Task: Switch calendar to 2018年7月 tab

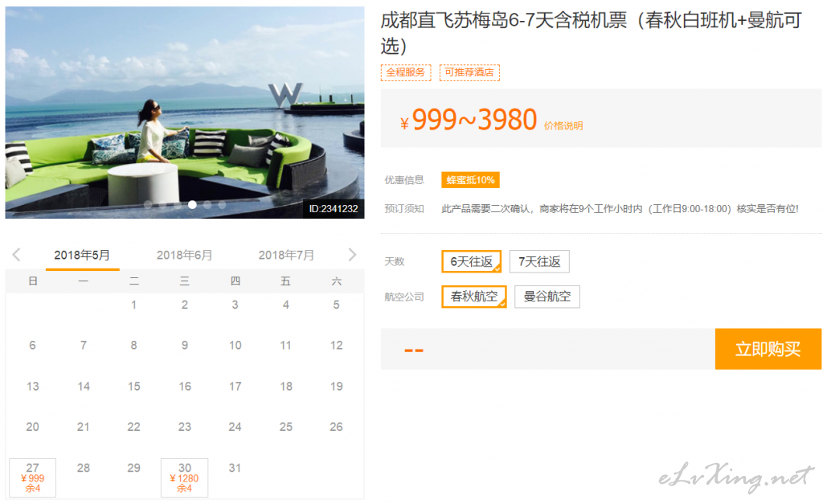Action: click(287, 256)
